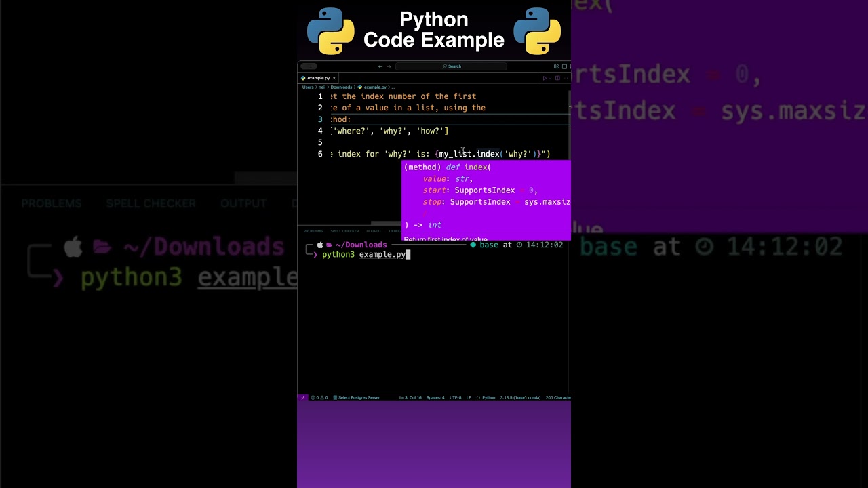Click the 'start: SupportsIndex' line in tooltip
Viewport: 868px width, 488px height.
[480, 190]
